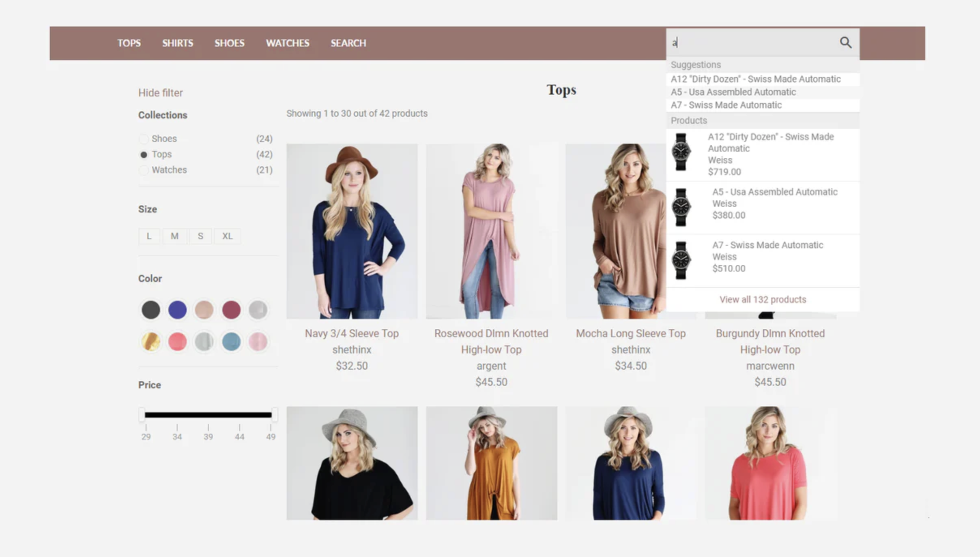
Task: Select the Watches collection radio button
Action: 143,170
